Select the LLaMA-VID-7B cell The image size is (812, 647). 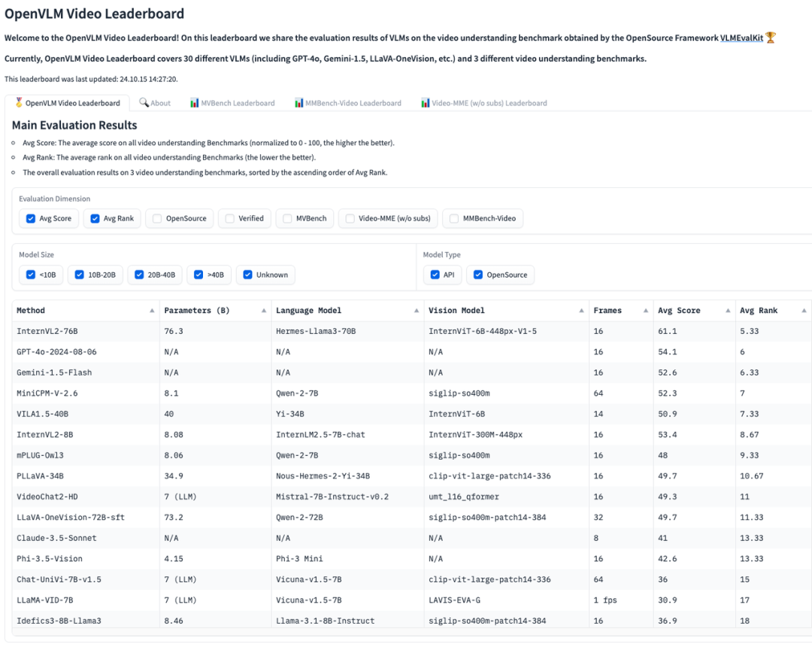(86, 601)
